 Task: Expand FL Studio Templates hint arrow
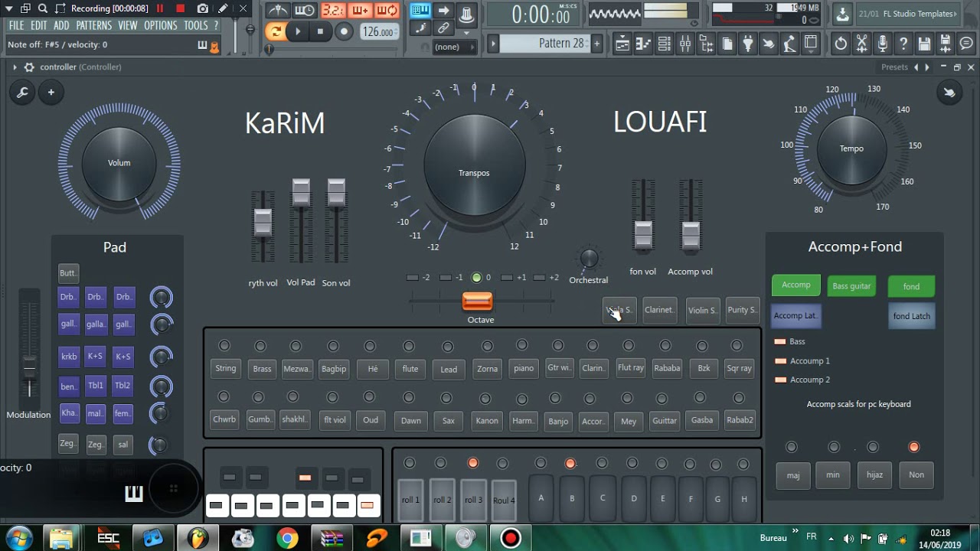(957, 14)
